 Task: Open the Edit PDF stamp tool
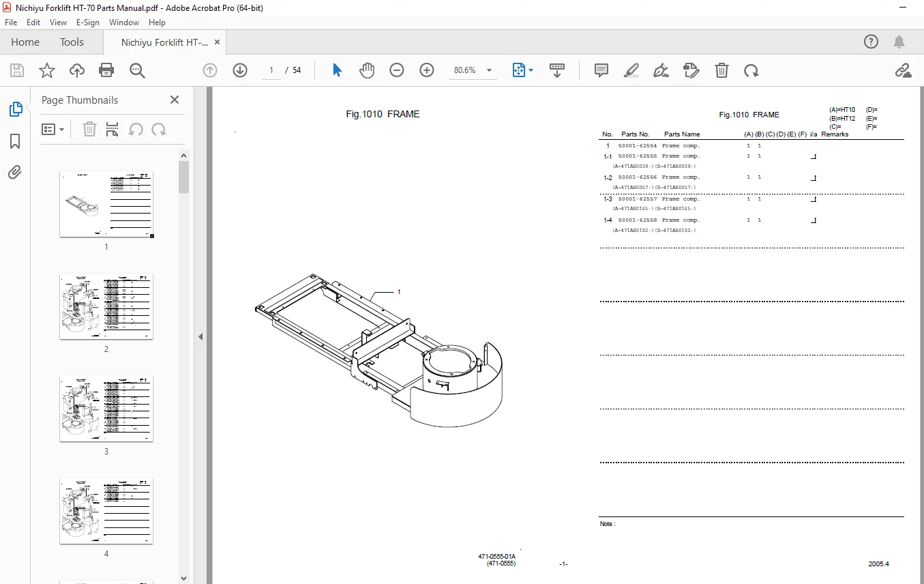(691, 70)
